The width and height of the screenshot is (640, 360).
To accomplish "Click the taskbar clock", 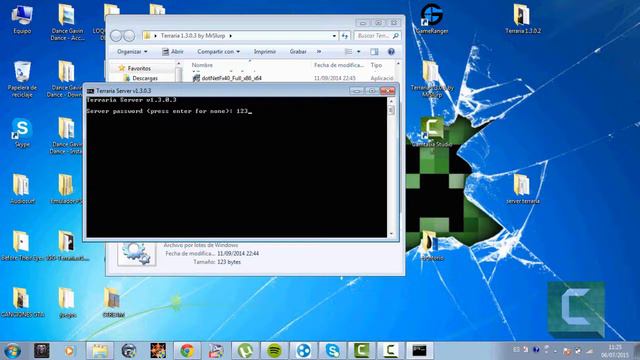I will coord(615,351).
